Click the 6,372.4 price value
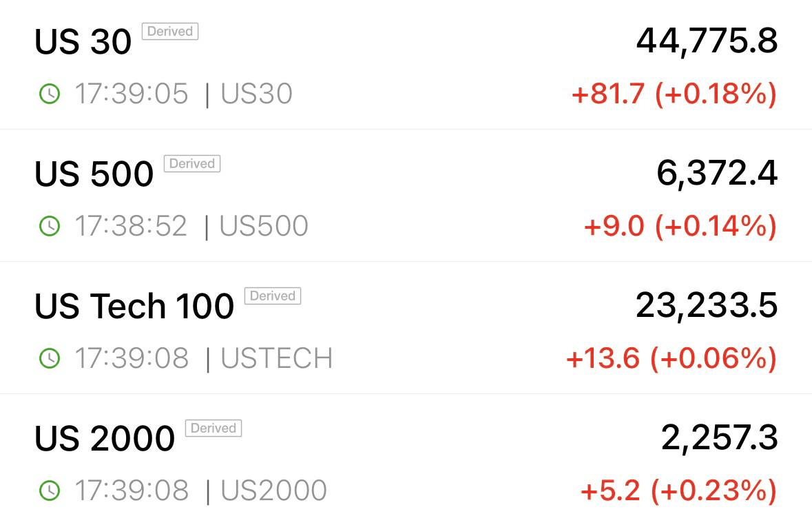The width and height of the screenshot is (812, 525). 717,174
